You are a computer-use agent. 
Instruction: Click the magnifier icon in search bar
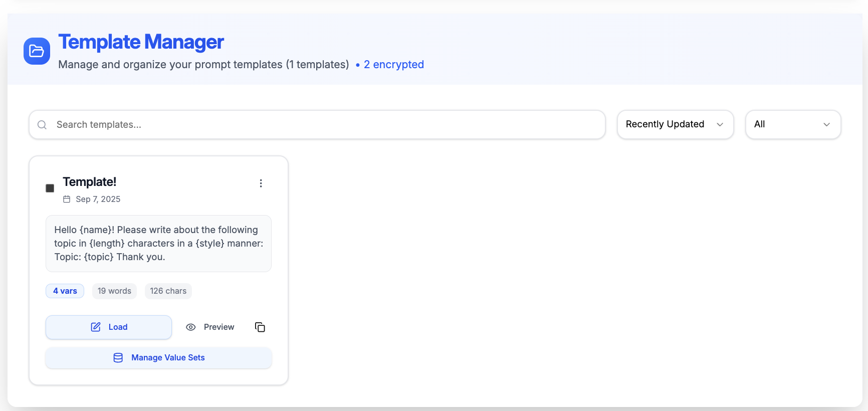tap(42, 125)
